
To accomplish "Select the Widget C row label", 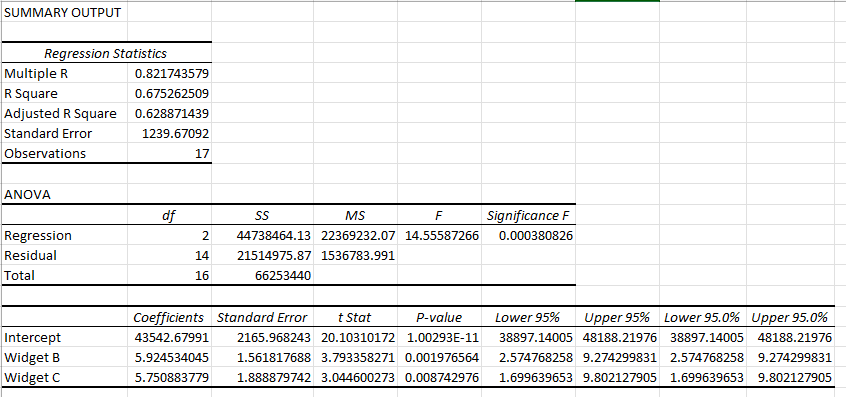I will 64,378.
